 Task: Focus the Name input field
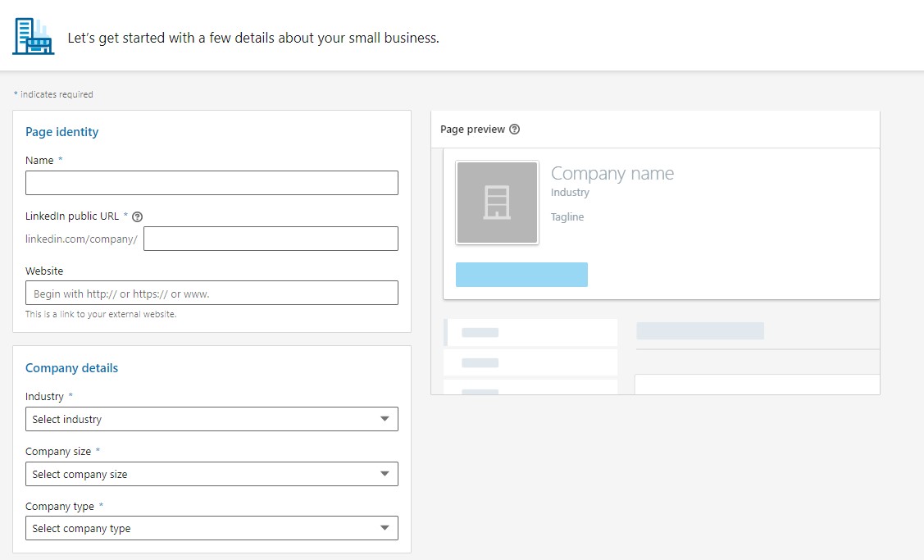pyautogui.click(x=212, y=183)
